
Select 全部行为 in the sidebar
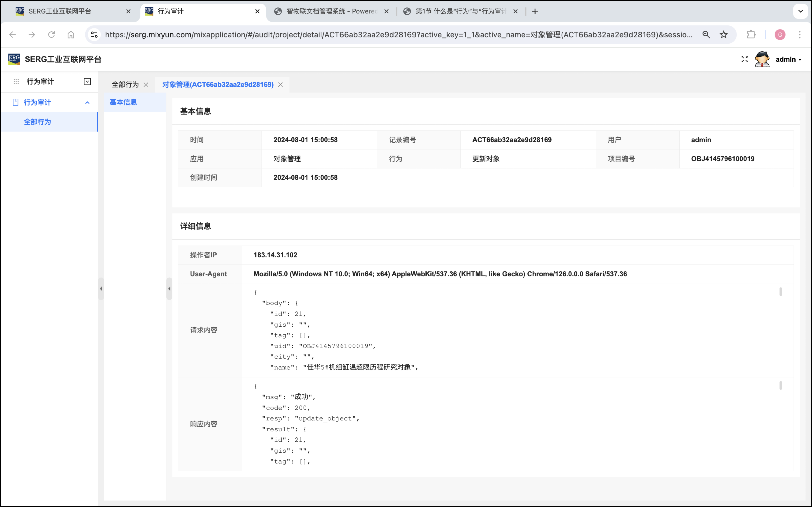pos(37,122)
